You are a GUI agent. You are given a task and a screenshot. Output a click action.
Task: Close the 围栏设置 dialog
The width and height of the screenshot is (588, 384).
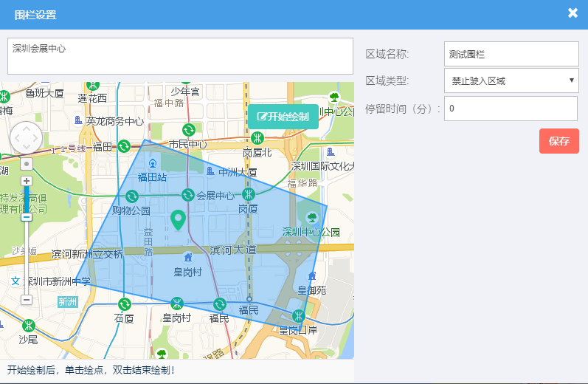click(x=573, y=13)
